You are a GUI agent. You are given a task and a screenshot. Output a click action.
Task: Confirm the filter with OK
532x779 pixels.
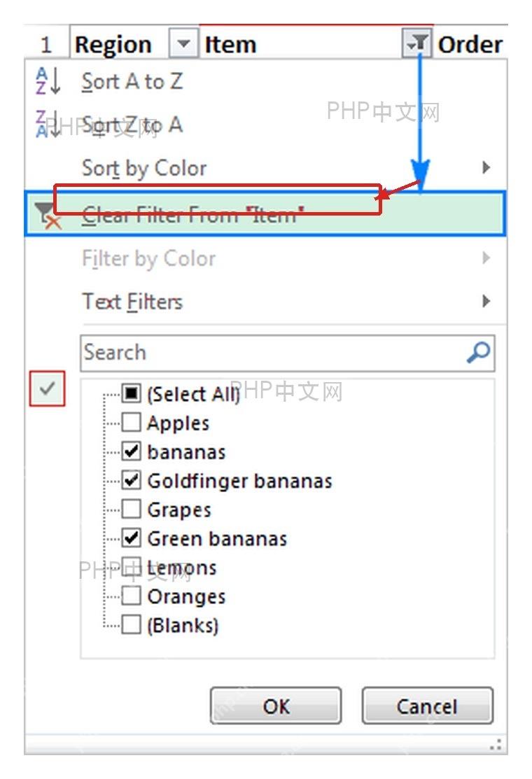pyautogui.click(x=276, y=706)
